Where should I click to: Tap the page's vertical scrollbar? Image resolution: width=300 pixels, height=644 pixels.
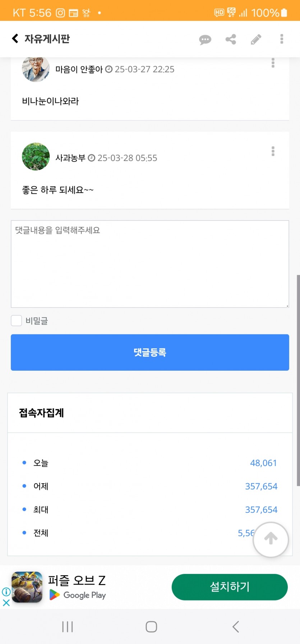298,380
